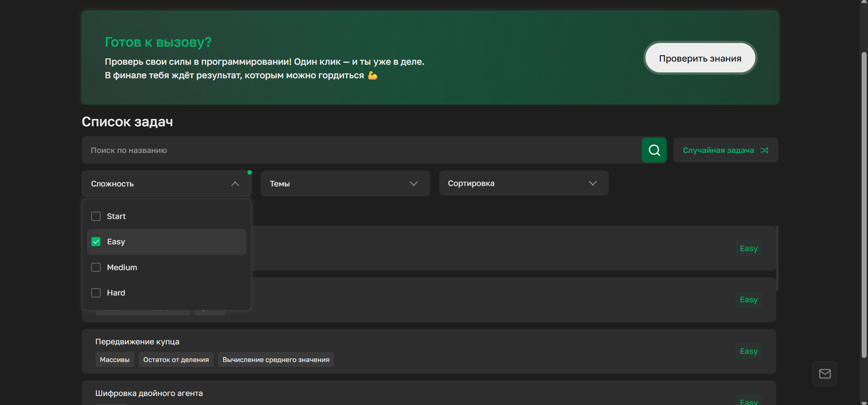Enable the Start difficulty checkbox
The width and height of the screenshot is (868, 405).
coord(96,216)
